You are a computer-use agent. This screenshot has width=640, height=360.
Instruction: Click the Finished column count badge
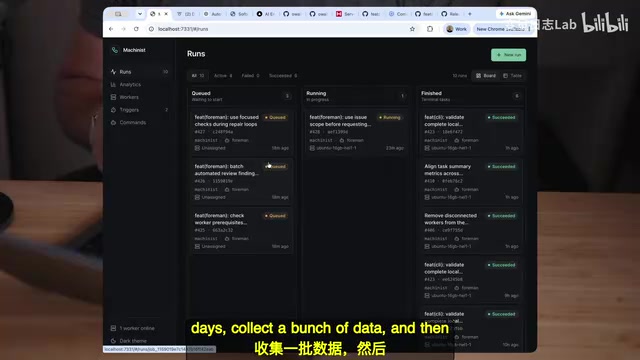click(x=517, y=96)
